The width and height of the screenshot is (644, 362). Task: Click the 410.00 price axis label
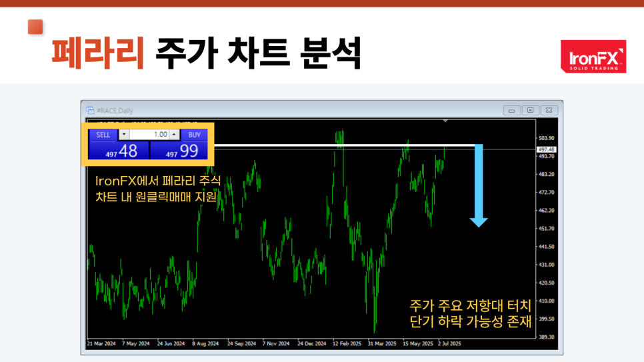tap(546, 301)
